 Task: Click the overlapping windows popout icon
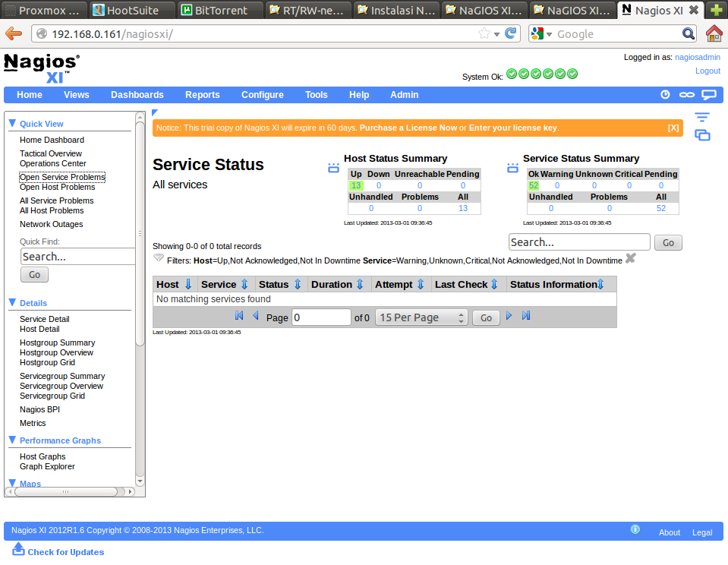[702, 135]
